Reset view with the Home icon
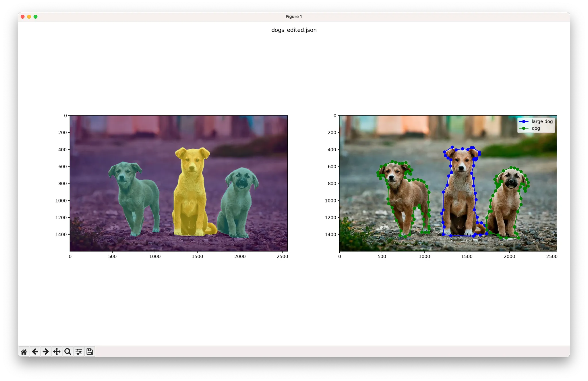Viewport: 588px width, 381px height. [x=24, y=352]
